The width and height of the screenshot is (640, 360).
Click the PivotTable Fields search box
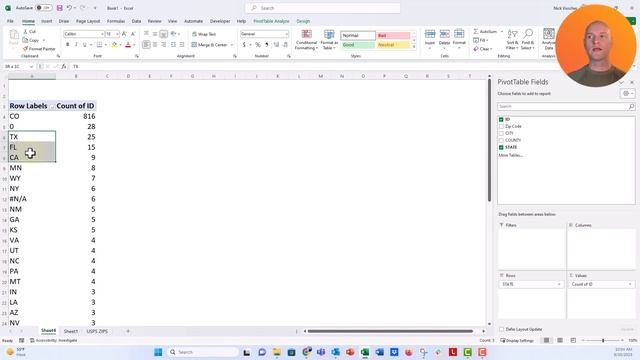566,107
